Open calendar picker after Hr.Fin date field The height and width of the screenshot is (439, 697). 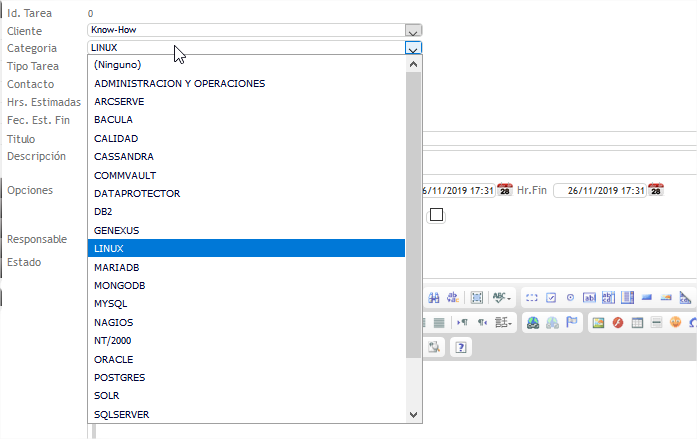tap(656, 190)
